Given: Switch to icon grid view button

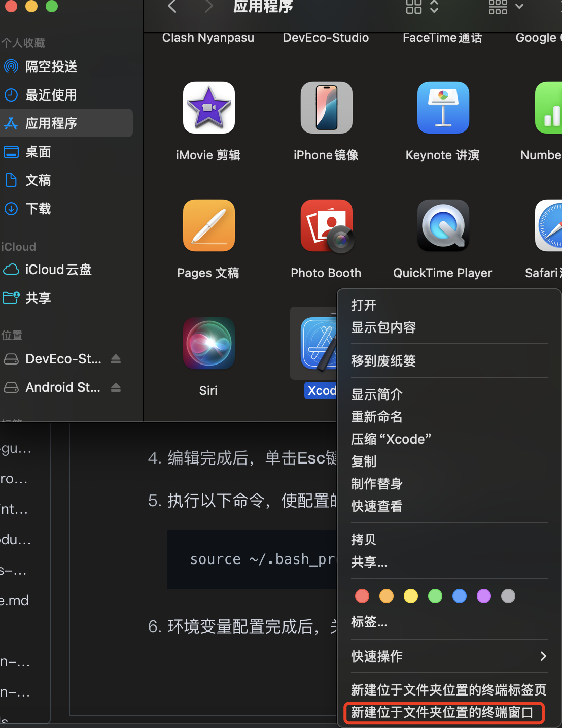Looking at the screenshot, I should pos(414,7).
